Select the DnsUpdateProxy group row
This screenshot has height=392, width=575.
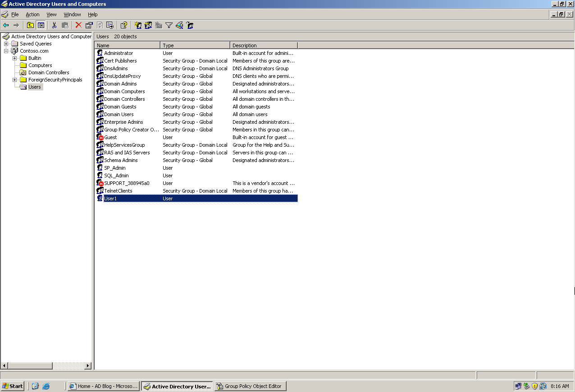[x=196, y=76]
